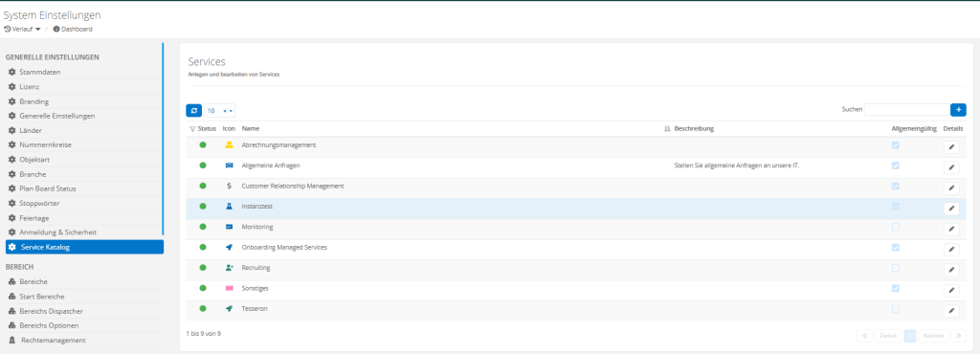
Task: Click the Dashboard breadcrumb icon
Action: click(56, 30)
